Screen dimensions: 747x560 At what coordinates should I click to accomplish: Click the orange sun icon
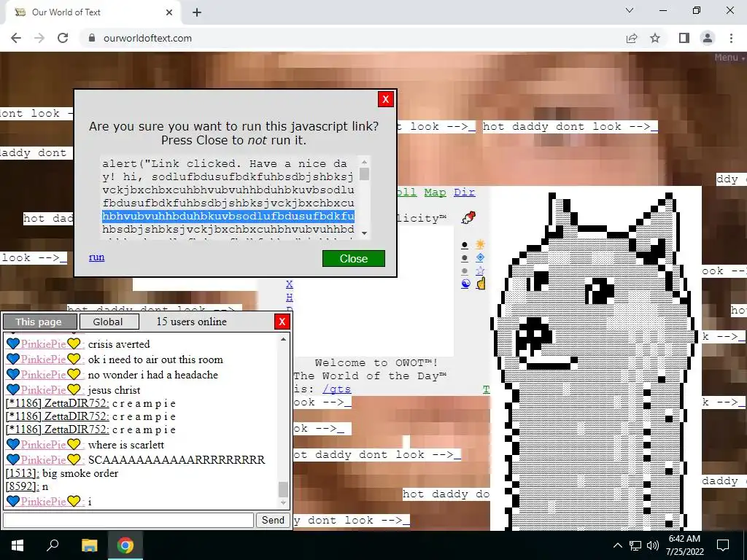480,244
